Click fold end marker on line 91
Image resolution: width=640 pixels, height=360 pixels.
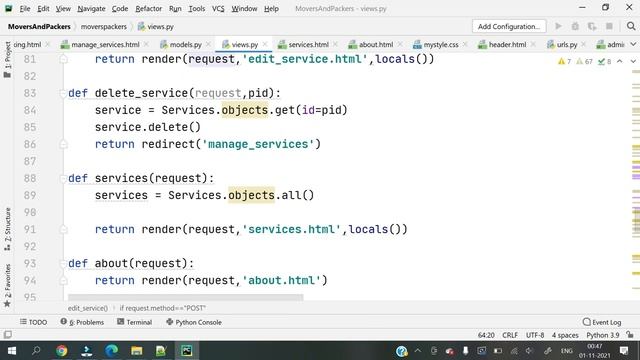(x=63, y=230)
